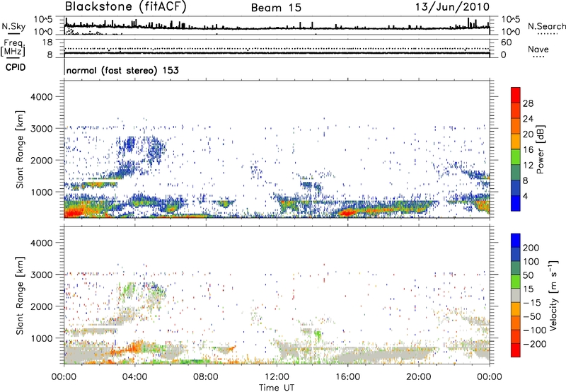Click the "60" Nave tick label
This screenshot has width=566, height=392.
(x=506, y=42)
